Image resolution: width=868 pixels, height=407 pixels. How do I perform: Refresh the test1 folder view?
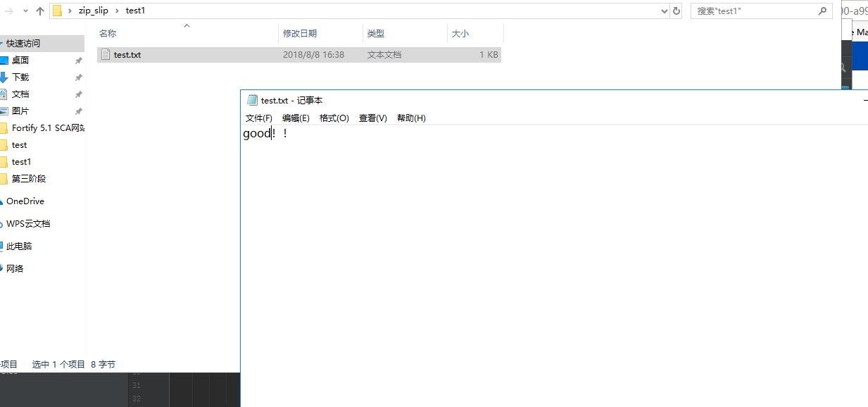[677, 11]
